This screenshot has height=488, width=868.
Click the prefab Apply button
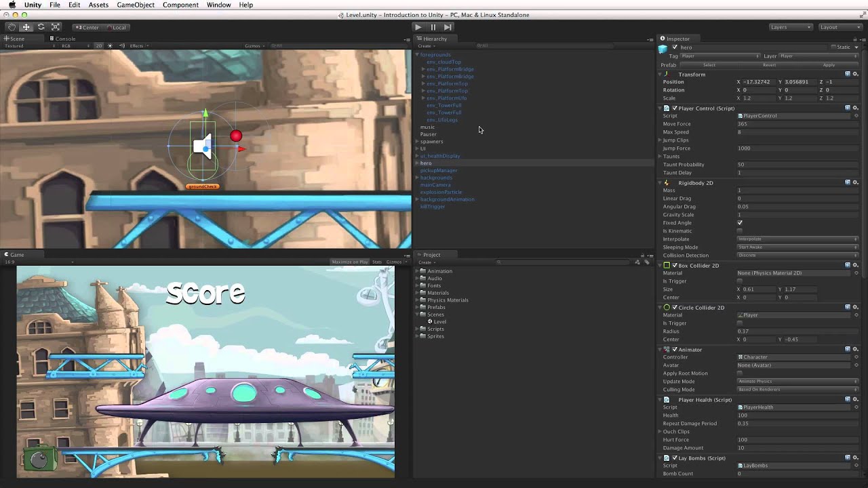click(829, 65)
